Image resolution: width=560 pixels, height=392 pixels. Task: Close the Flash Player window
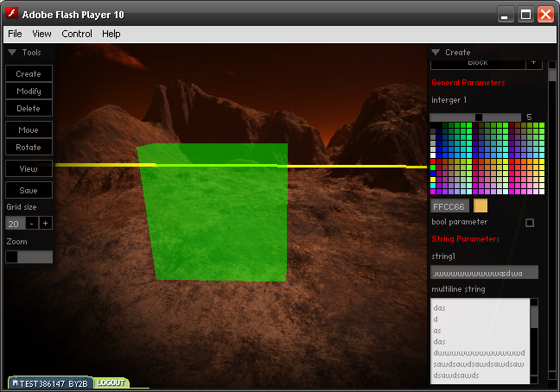coord(545,15)
